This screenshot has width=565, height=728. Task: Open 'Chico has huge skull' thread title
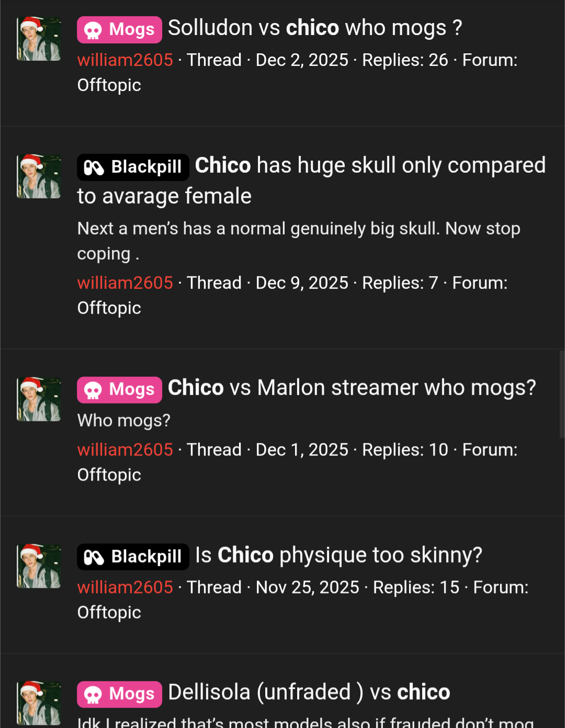[370, 166]
